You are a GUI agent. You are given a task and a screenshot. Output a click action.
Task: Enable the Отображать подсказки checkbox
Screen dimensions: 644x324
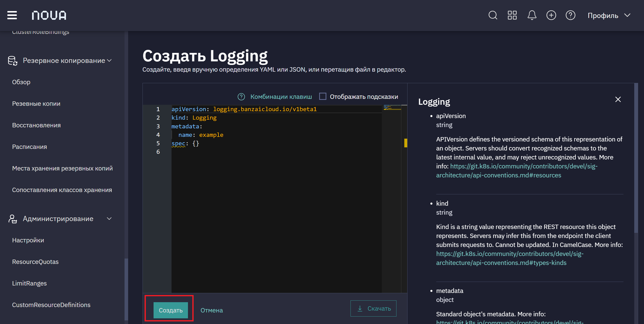[x=323, y=97]
